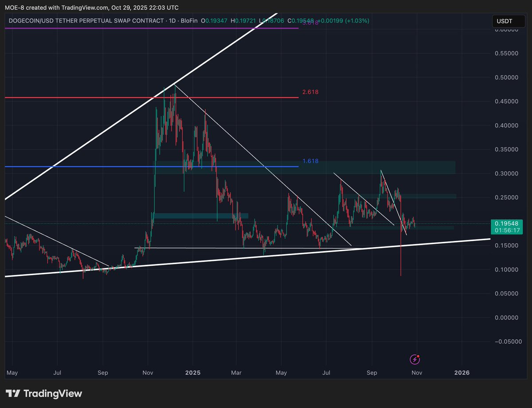Click the 2026 time axis label
The width and height of the screenshot is (532, 408).
[x=462, y=373]
